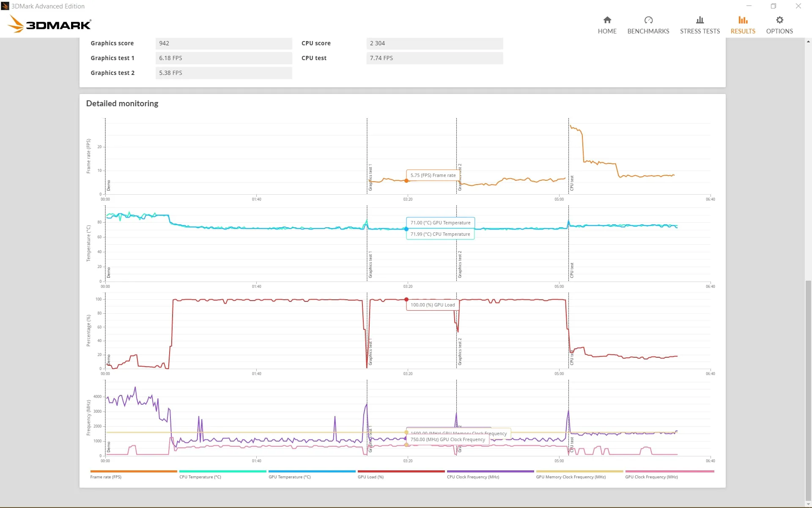Image resolution: width=812 pixels, height=508 pixels.
Task: Toggle the CPU Temperature legend series
Action: point(222,474)
